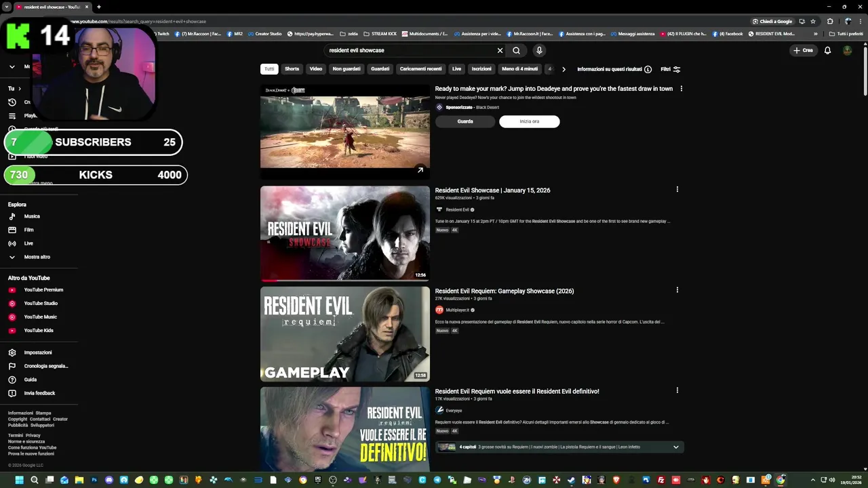Click the search magnifier button
The width and height of the screenshot is (868, 488).
coord(516,50)
